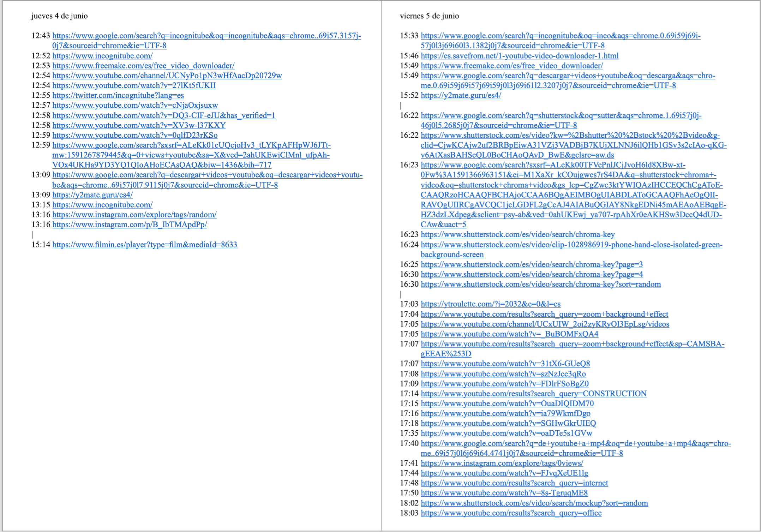This screenshot has height=532, width=761.
Task: Open the 12:52 incognitube.com link
Action: point(102,56)
